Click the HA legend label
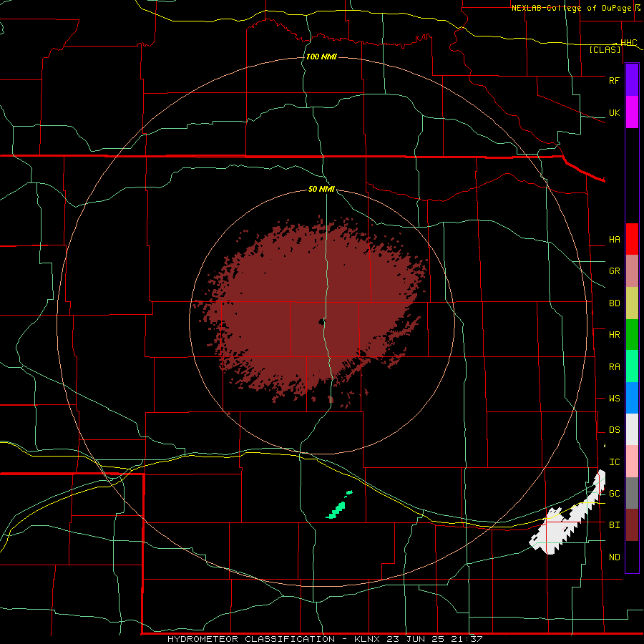Image resolution: width=644 pixels, height=644 pixels. 614,240
